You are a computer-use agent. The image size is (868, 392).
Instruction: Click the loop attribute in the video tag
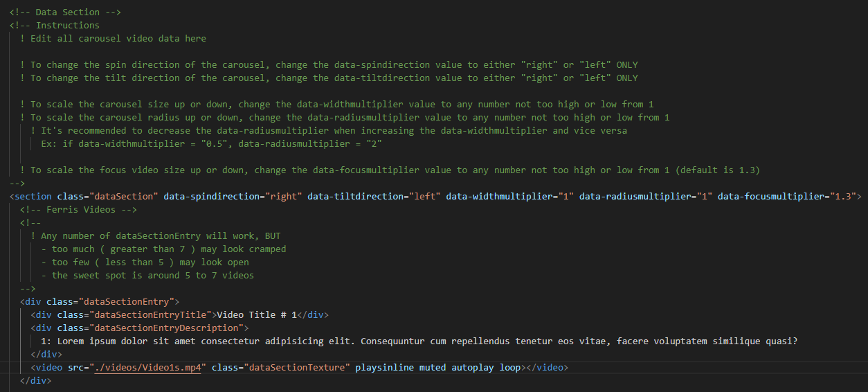(509, 368)
